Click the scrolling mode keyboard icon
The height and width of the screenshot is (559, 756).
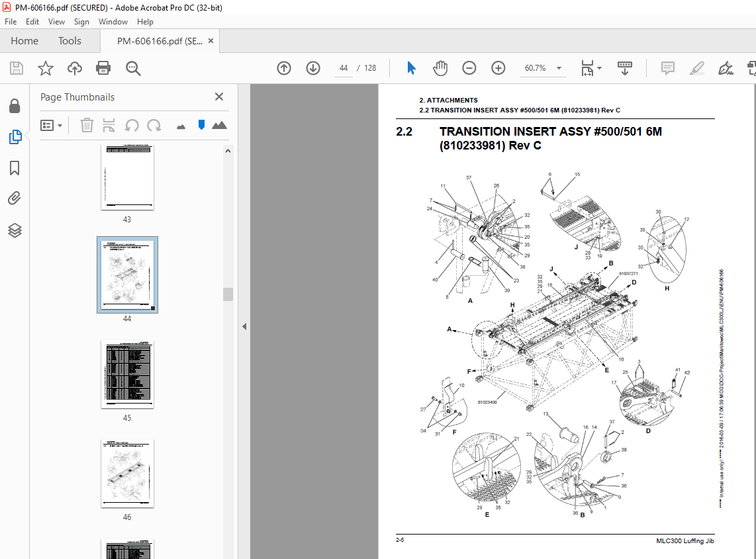click(625, 68)
